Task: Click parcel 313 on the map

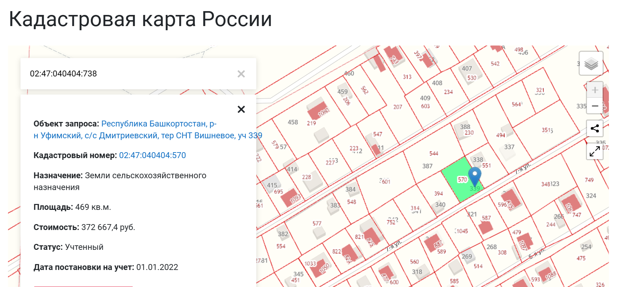Action: click(407, 77)
